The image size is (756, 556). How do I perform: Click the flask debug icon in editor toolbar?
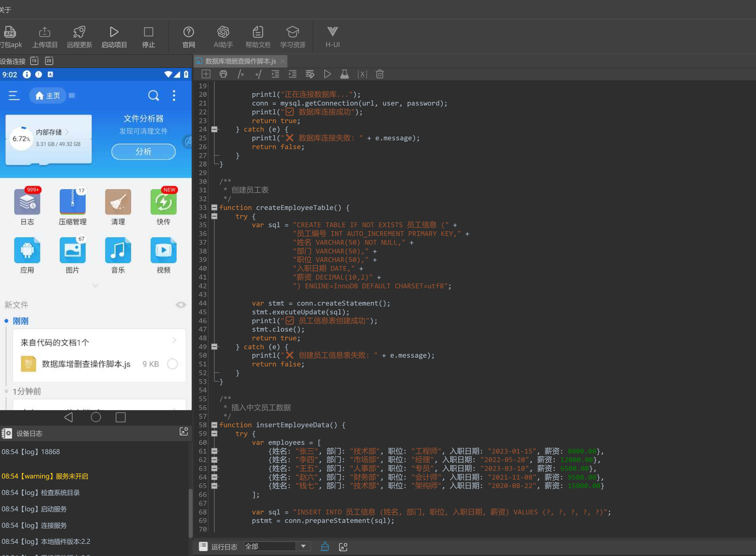click(x=344, y=74)
